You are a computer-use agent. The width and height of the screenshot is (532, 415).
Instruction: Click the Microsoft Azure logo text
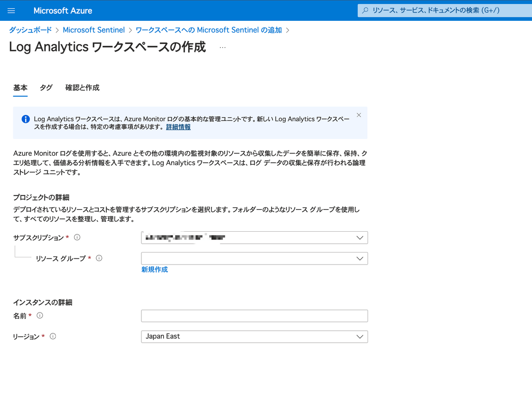63,11
